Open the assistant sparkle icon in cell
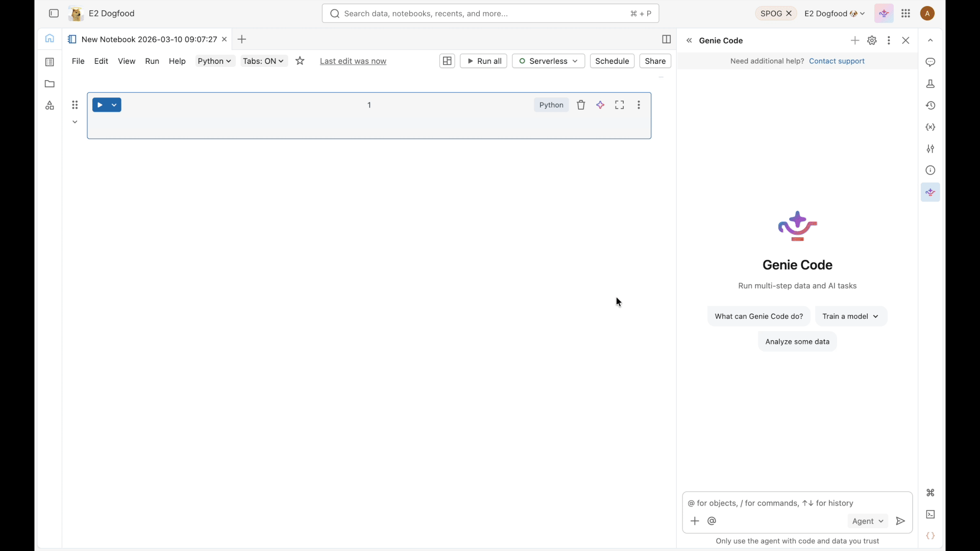Viewport: 980px width, 551px height. coord(600,105)
